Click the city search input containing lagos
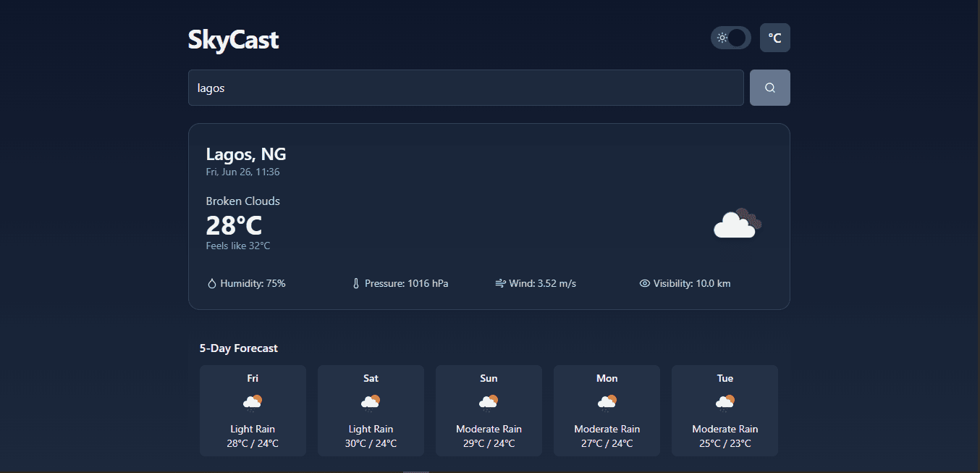Screen dimensions: 980x473 [465, 88]
